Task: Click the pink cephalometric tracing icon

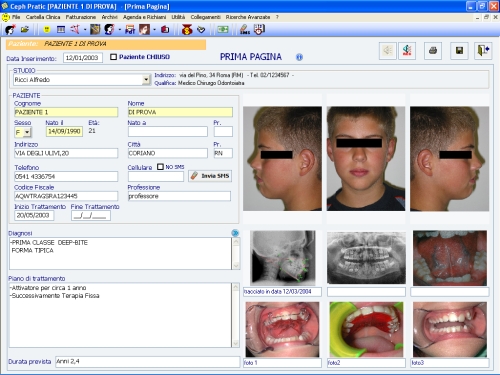Action: 75,30
